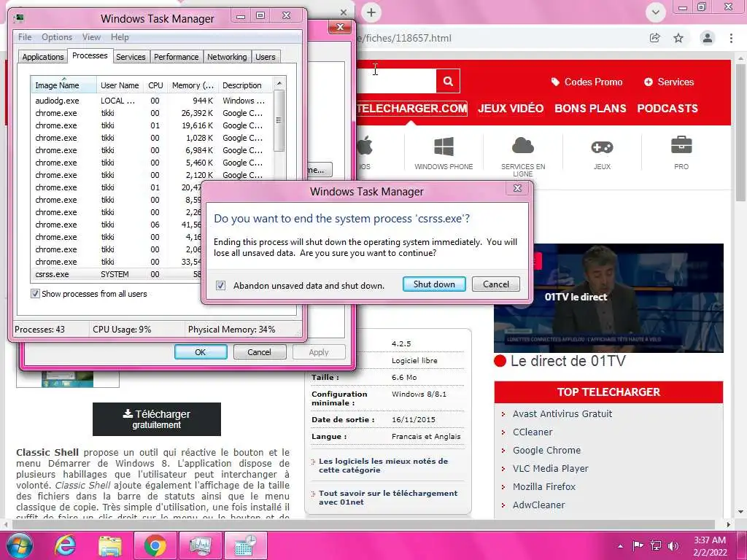Click the network tray icon
The image size is (747, 560).
(656, 545)
